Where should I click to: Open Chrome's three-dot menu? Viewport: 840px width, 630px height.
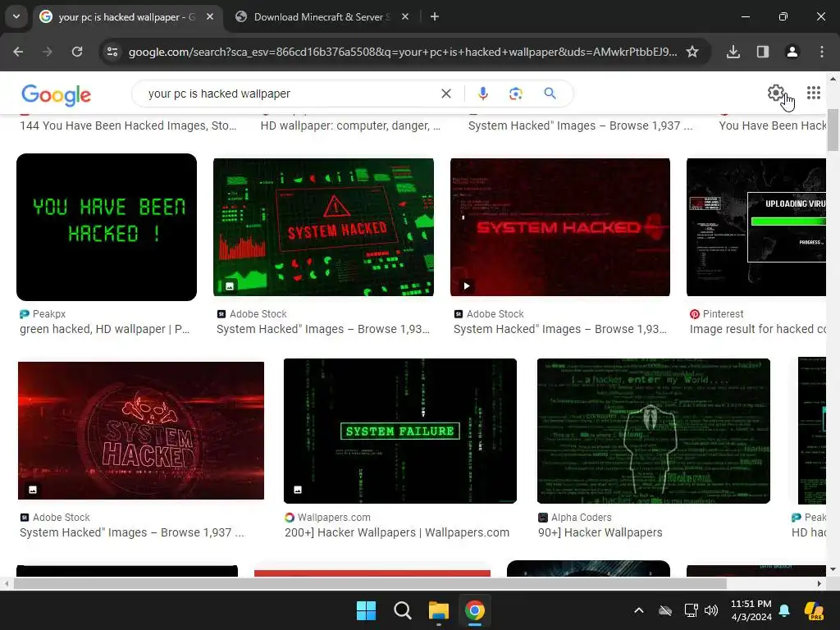point(822,52)
